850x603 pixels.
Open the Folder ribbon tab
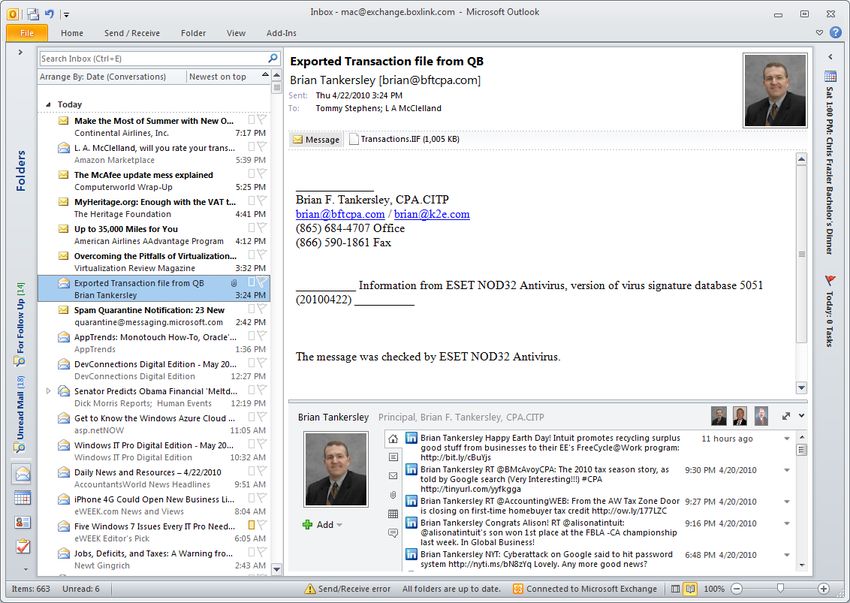tap(193, 33)
